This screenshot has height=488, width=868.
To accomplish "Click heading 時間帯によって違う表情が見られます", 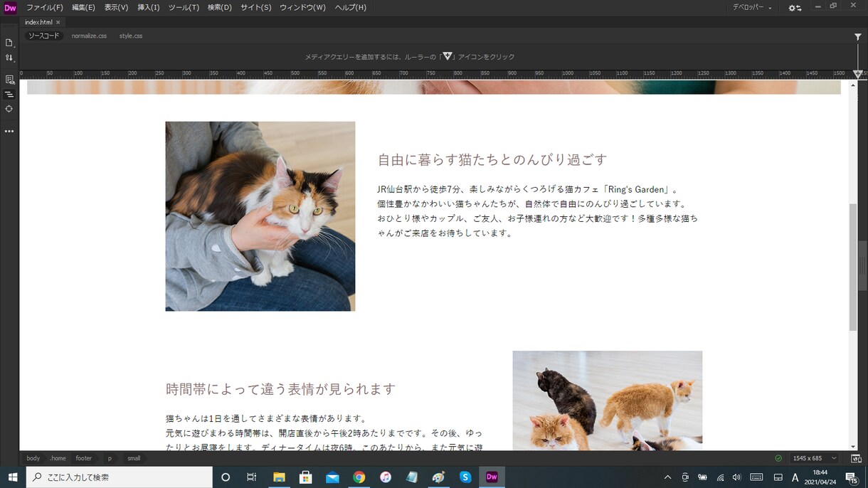I will [280, 389].
